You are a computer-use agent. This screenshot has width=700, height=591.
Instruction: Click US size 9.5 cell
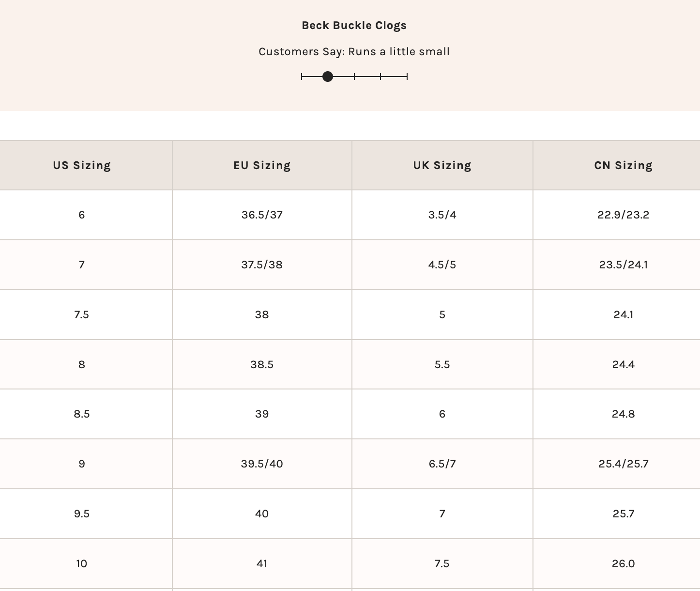(x=82, y=514)
